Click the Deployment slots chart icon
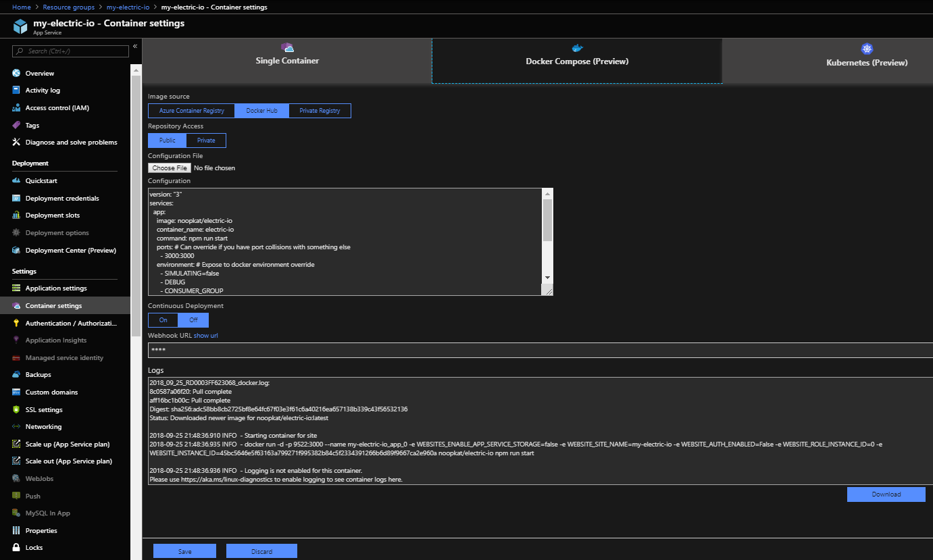This screenshot has width=933, height=560. pos(16,215)
